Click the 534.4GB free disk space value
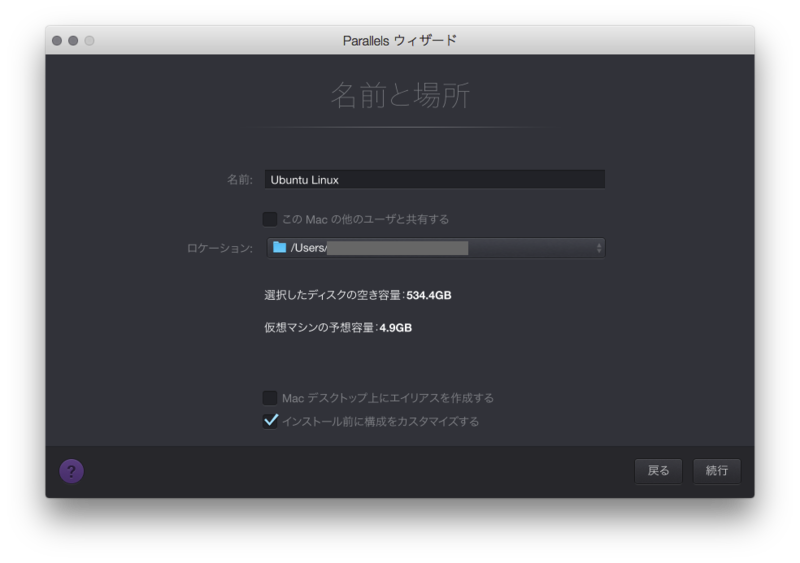Image resolution: width=800 pixels, height=563 pixels. coord(429,296)
